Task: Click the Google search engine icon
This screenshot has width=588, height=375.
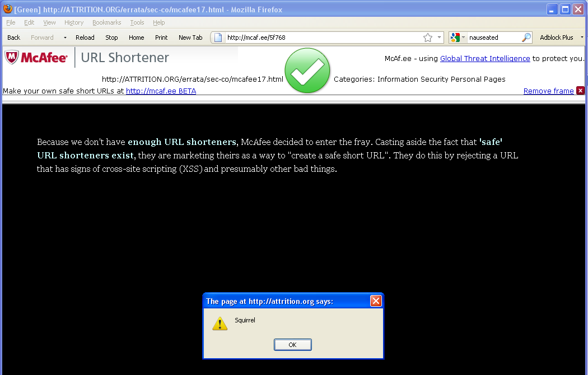Action: 455,37
